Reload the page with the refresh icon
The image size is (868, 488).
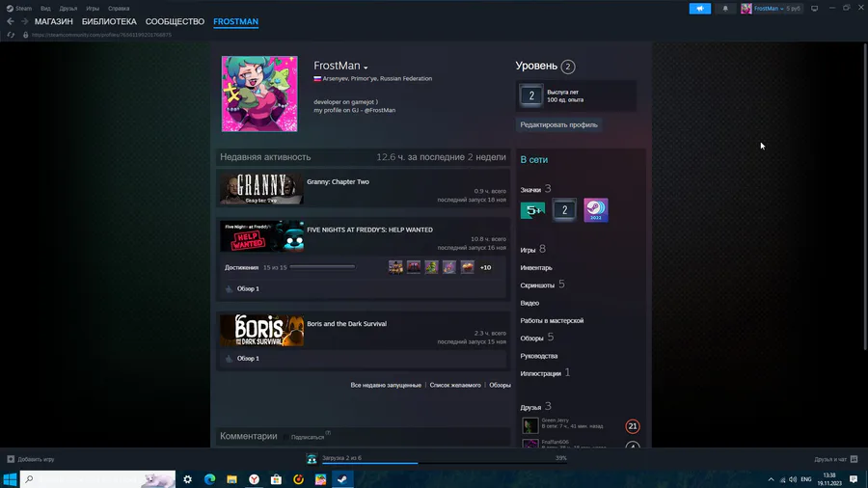(11, 35)
